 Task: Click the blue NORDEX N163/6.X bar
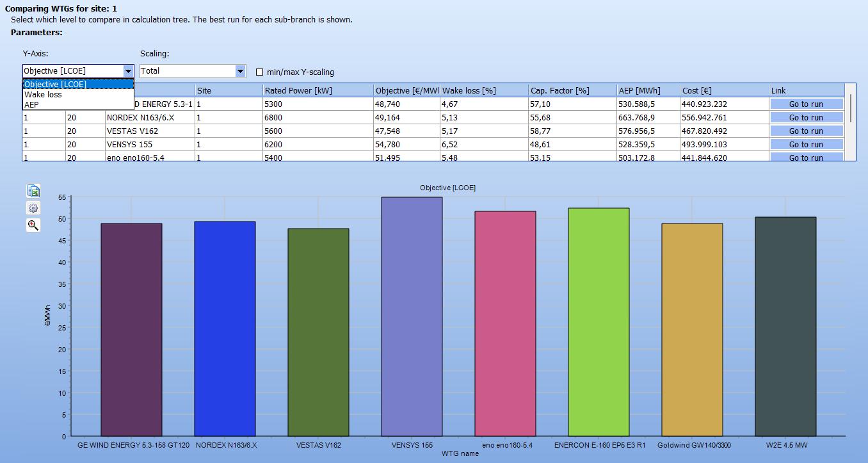225,329
